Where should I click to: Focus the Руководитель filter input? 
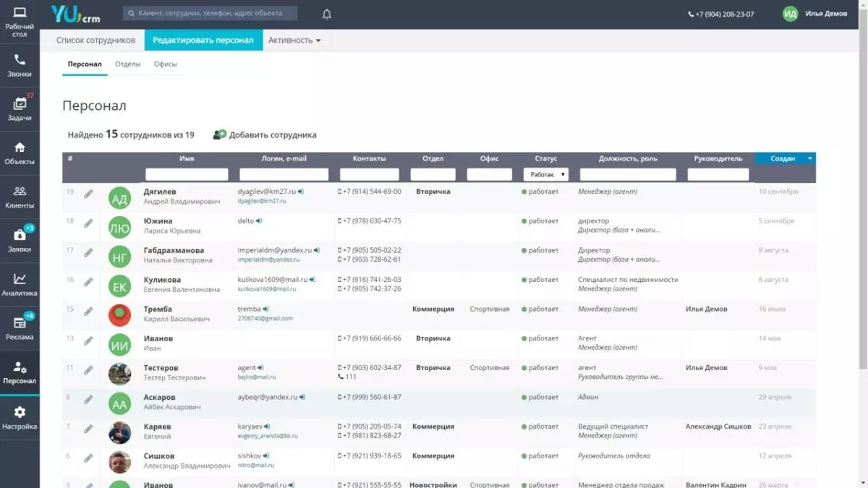(718, 174)
